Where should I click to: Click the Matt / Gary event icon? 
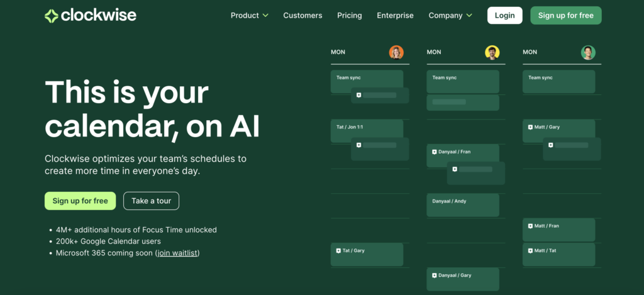click(x=530, y=127)
